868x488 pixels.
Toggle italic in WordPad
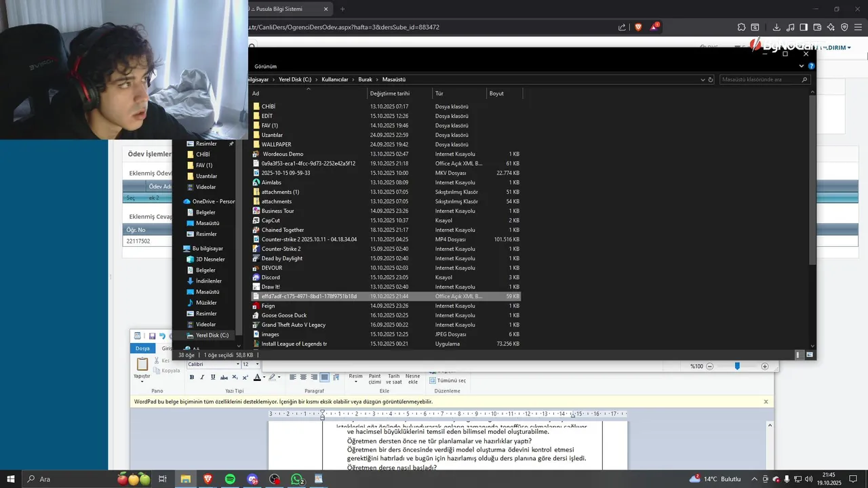[202, 377]
